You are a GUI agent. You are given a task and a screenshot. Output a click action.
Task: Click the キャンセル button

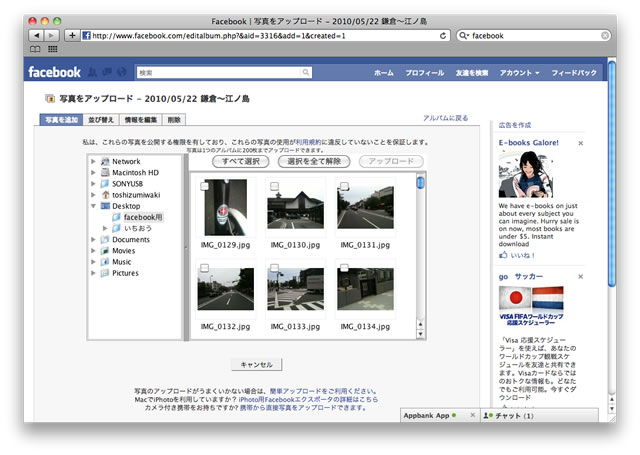(x=256, y=364)
